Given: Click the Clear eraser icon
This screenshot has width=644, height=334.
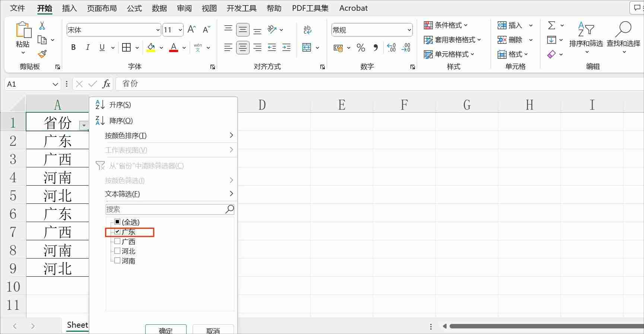Looking at the screenshot, I should pos(552,54).
